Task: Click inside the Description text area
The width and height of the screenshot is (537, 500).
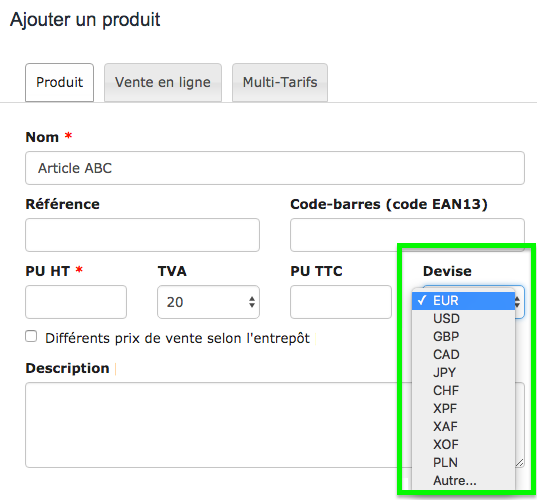Action: coord(275,425)
